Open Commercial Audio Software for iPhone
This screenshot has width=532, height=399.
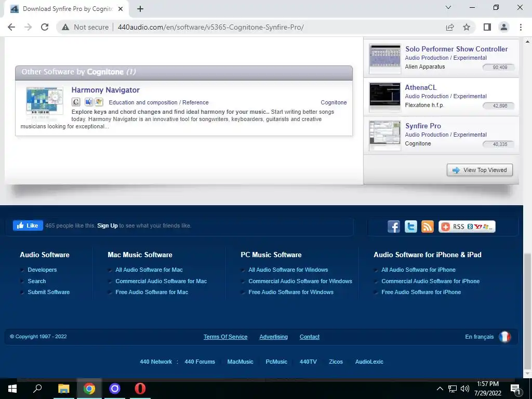tap(431, 281)
